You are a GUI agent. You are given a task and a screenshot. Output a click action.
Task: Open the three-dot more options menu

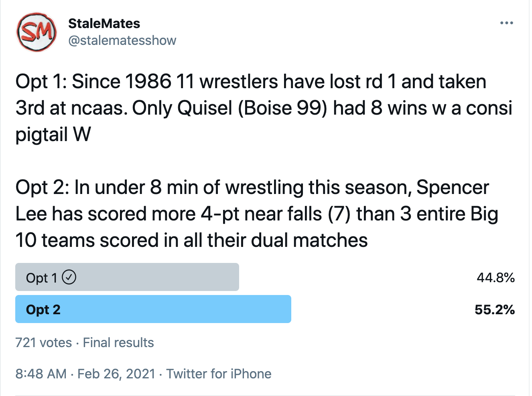click(x=506, y=23)
